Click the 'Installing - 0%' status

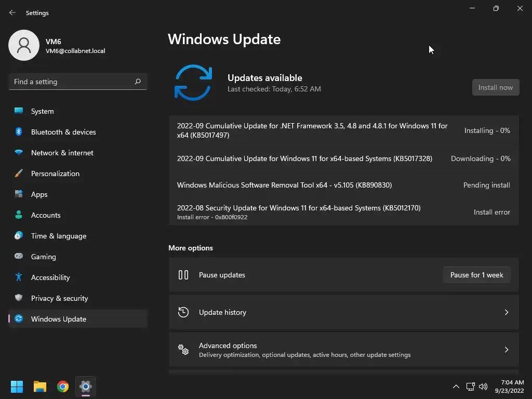pyautogui.click(x=487, y=130)
